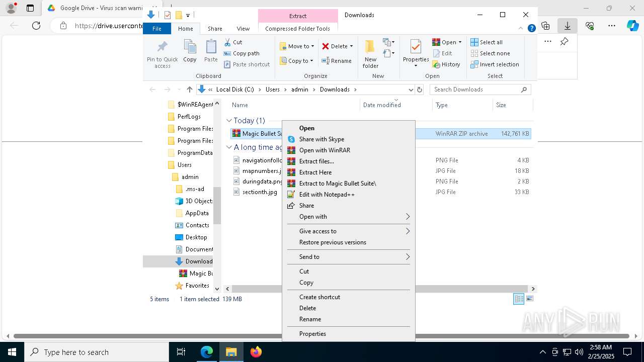
Task: Click the Up one level arrow
Action: (189, 89)
